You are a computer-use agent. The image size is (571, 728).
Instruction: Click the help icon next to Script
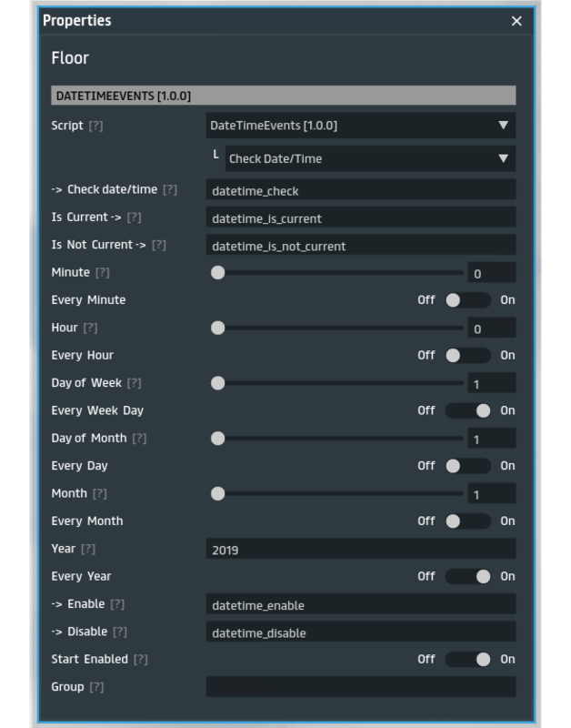(95, 126)
